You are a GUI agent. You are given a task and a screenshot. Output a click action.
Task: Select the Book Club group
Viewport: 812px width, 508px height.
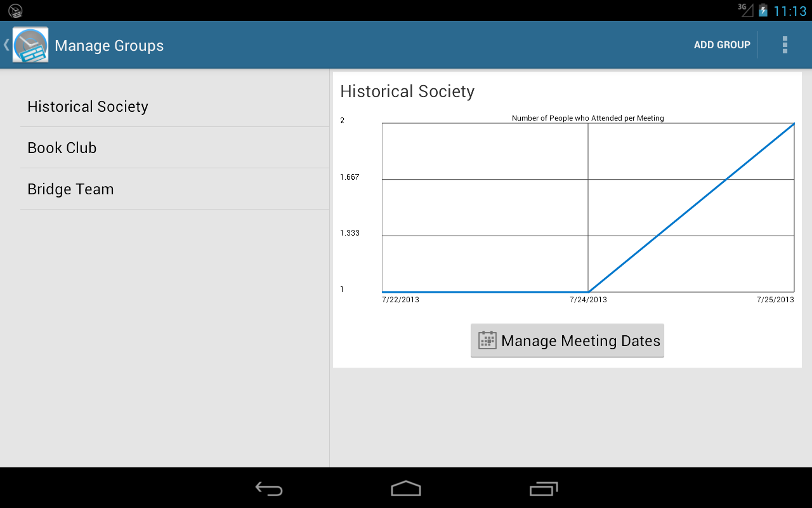pos(174,148)
